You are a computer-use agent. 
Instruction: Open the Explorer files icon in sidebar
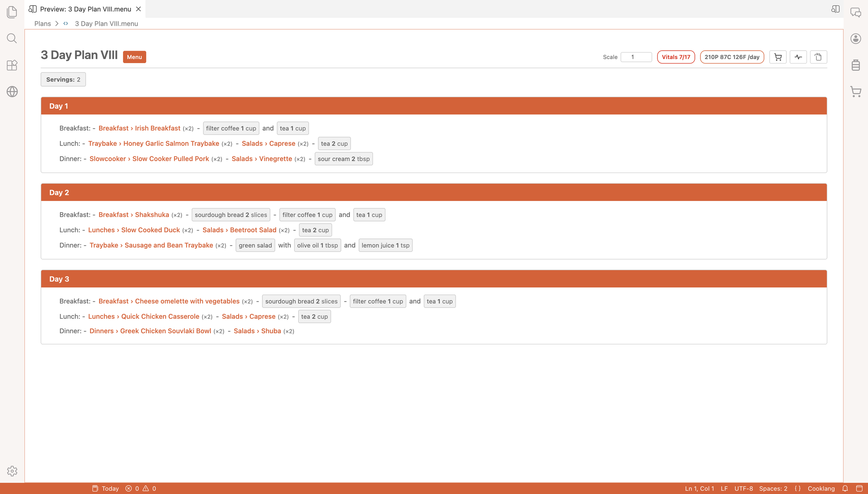pyautogui.click(x=12, y=12)
